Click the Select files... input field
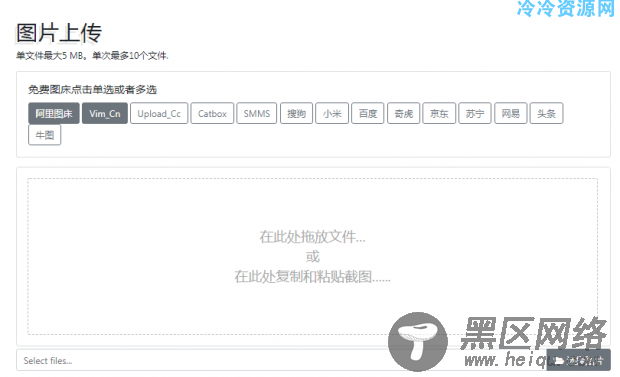The height and width of the screenshot is (377, 620). tap(282, 360)
